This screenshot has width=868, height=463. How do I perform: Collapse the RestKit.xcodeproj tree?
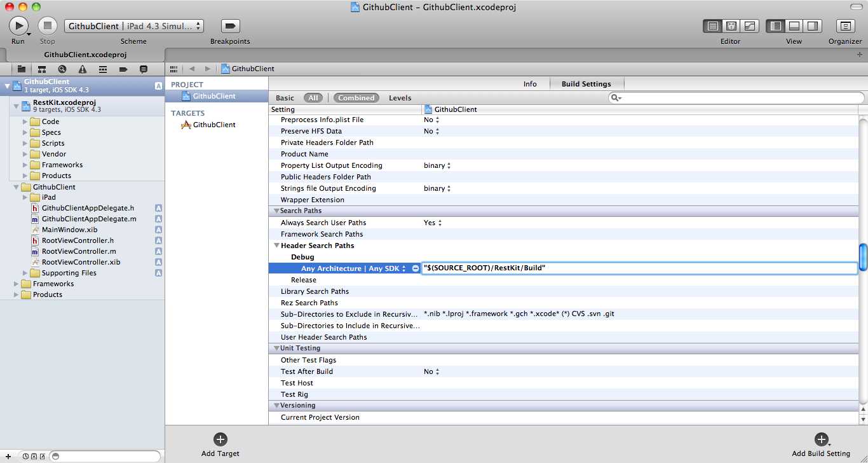pos(16,106)
